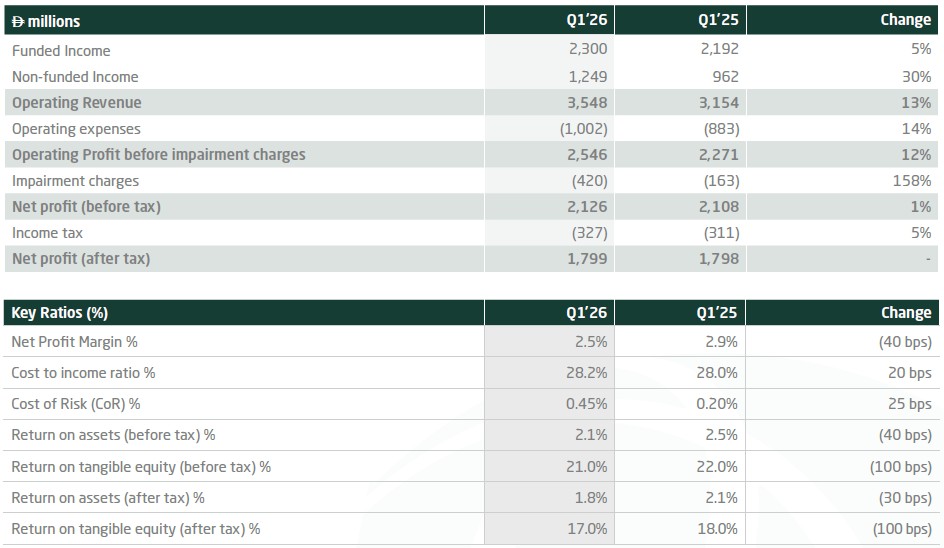
Task: Click Cost to income ratio Q1'26 value 28.2%
Action: coord(586,373)
